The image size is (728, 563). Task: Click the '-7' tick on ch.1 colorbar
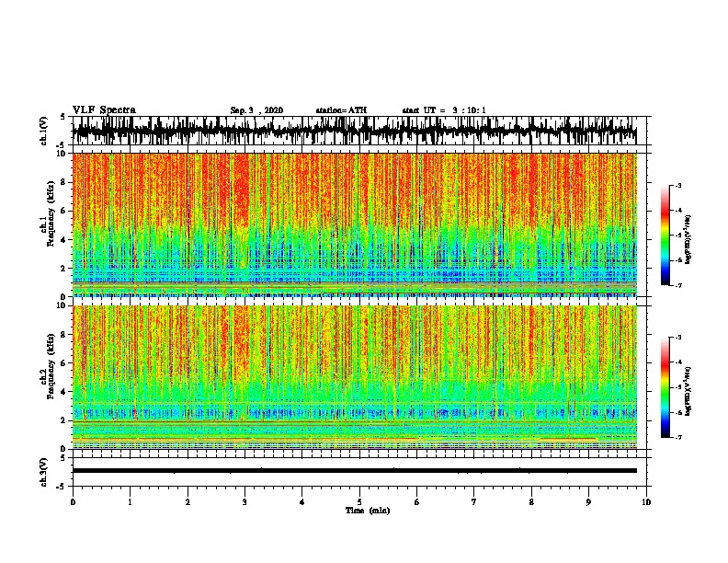677,285
